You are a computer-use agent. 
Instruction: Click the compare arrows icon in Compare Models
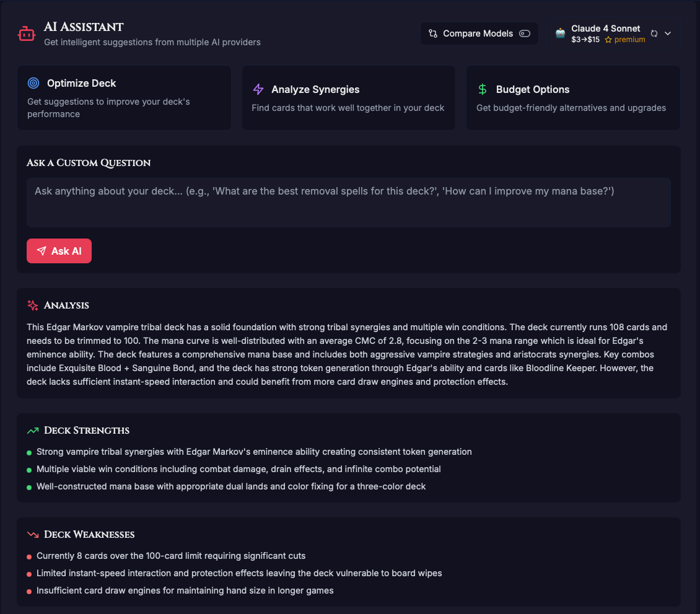(x=433, y=33)
